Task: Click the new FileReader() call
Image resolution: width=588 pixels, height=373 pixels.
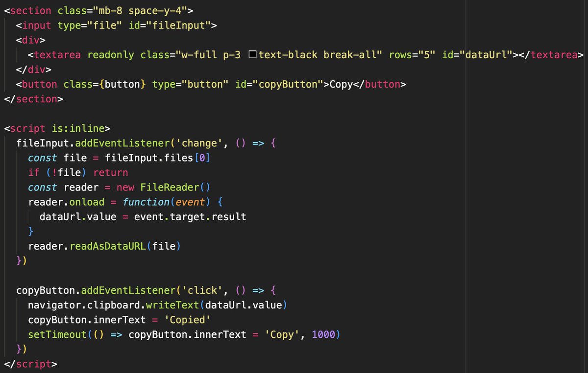Action: click(x=164, y=187)
